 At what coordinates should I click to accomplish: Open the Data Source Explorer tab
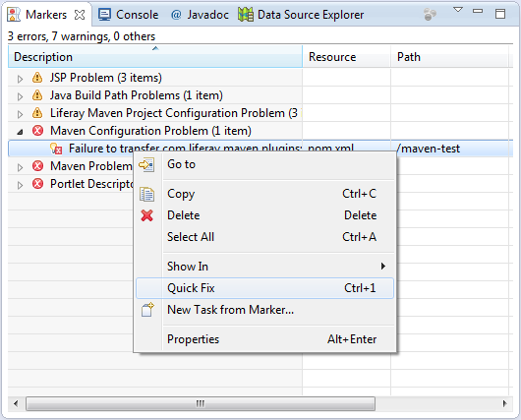tap(301, 15)
